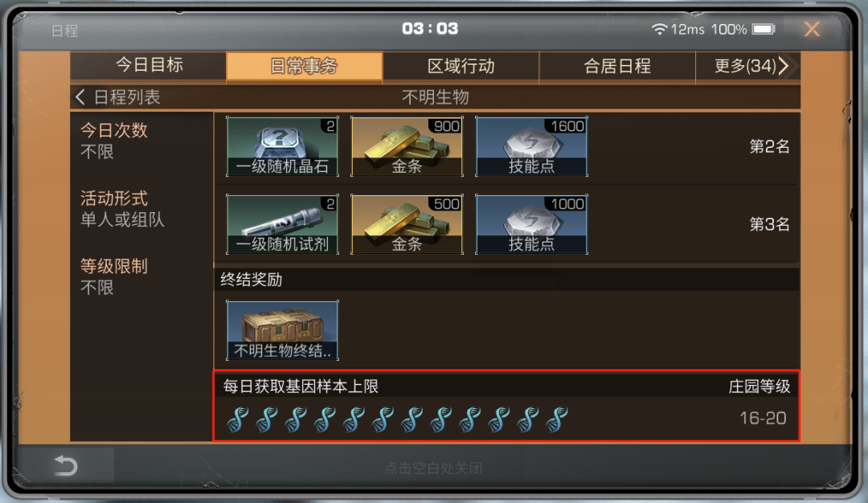Click the undo return arrow button

click(65, 466)
